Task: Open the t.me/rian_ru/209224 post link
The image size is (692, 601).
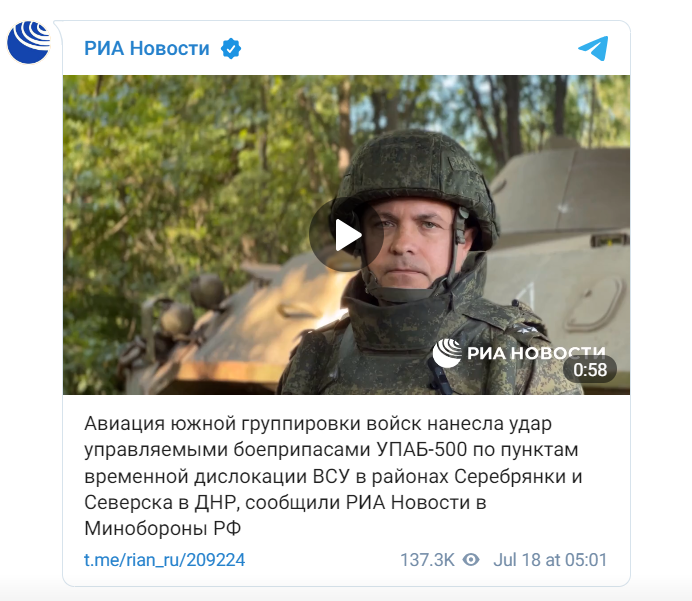Action: (164, 560)
